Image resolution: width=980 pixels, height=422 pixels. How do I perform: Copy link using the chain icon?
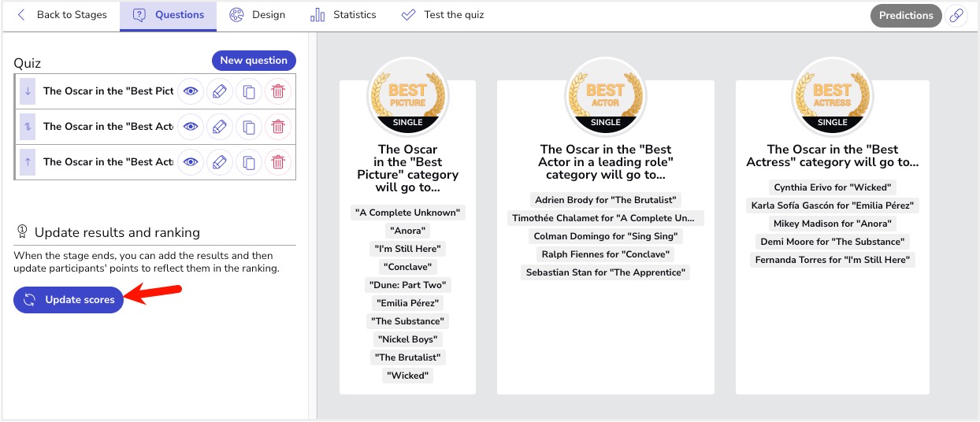click(956, 16)
